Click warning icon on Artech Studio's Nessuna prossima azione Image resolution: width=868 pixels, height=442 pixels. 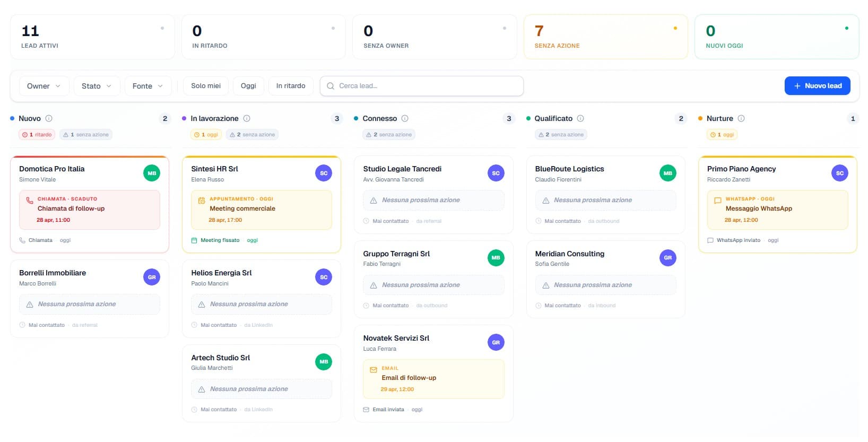202,389
